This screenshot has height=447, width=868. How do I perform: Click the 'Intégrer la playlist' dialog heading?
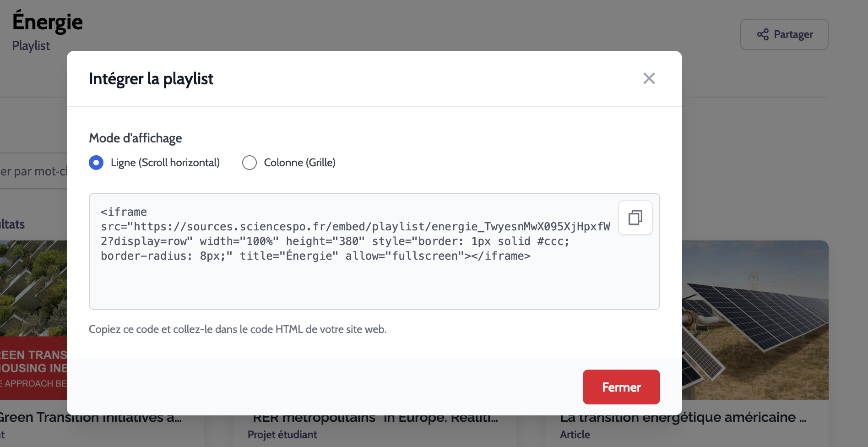151,79
